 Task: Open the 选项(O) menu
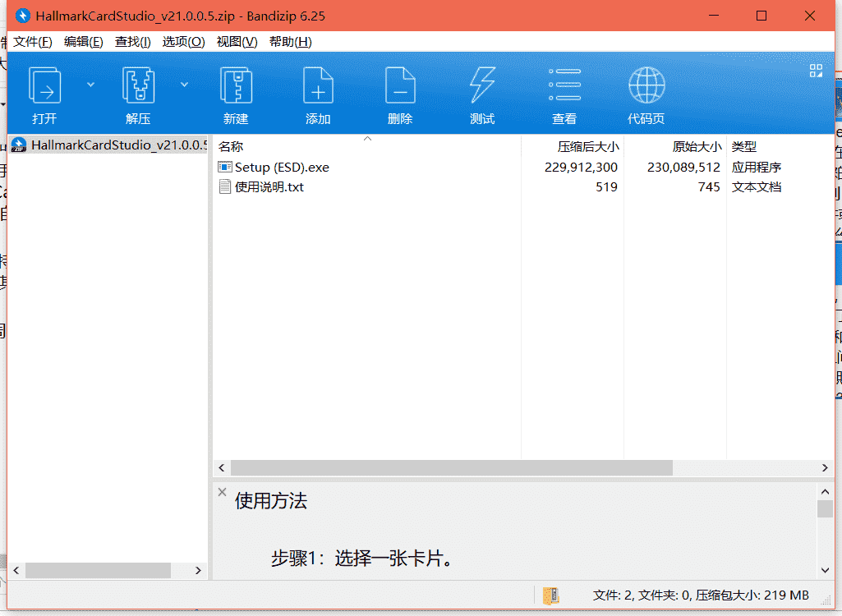pos(184,42)
